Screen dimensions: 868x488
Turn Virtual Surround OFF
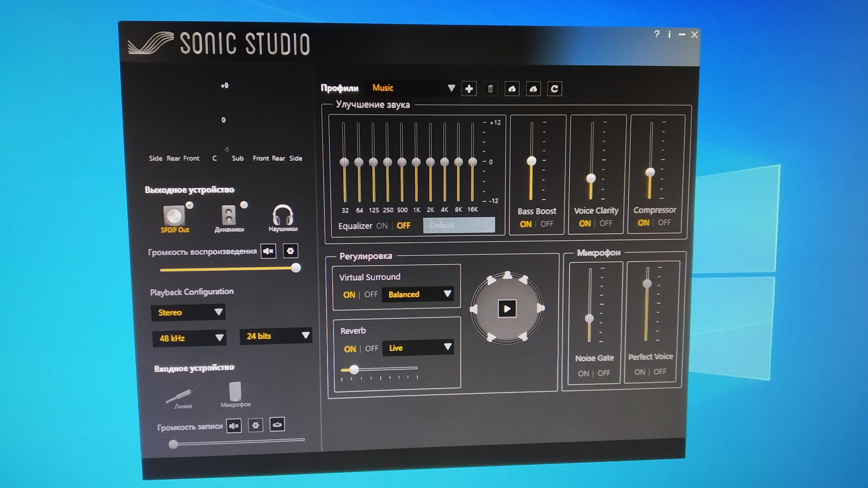pos(371,294)
